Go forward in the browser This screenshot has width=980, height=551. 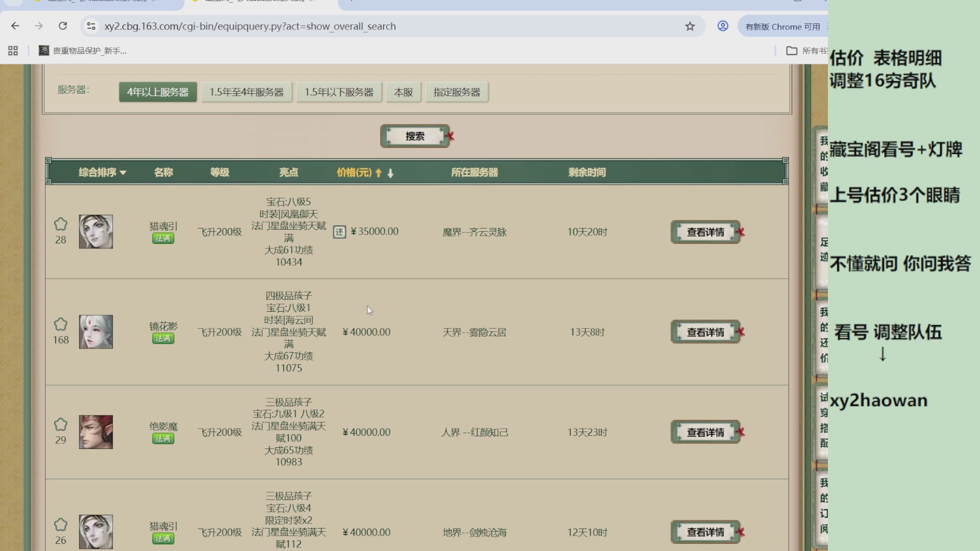coord(39,26)
